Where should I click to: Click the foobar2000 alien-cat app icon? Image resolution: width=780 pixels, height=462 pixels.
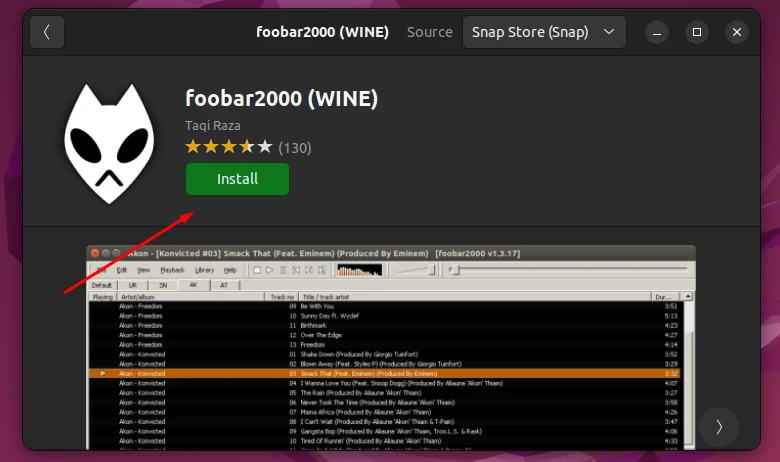(x=109, y=144)
